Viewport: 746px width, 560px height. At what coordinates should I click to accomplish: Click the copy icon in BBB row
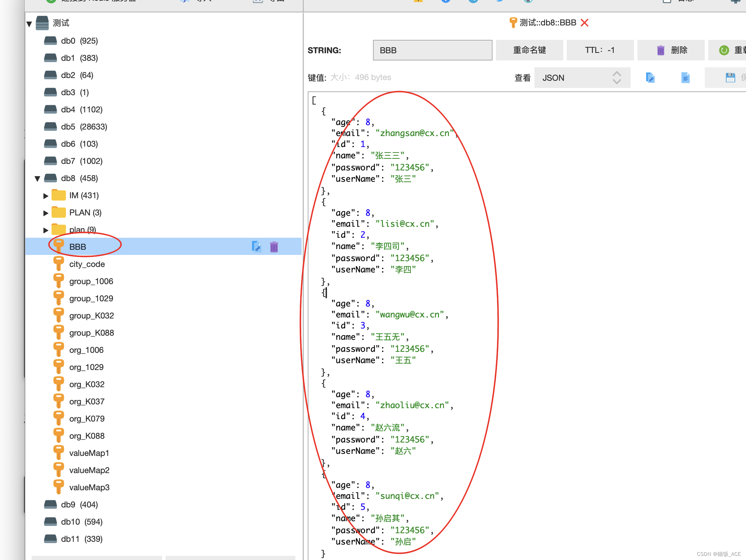coord(257,247)
